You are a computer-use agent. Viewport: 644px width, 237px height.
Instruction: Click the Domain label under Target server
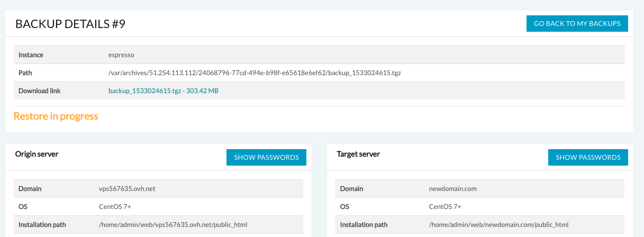click(351, 189)
